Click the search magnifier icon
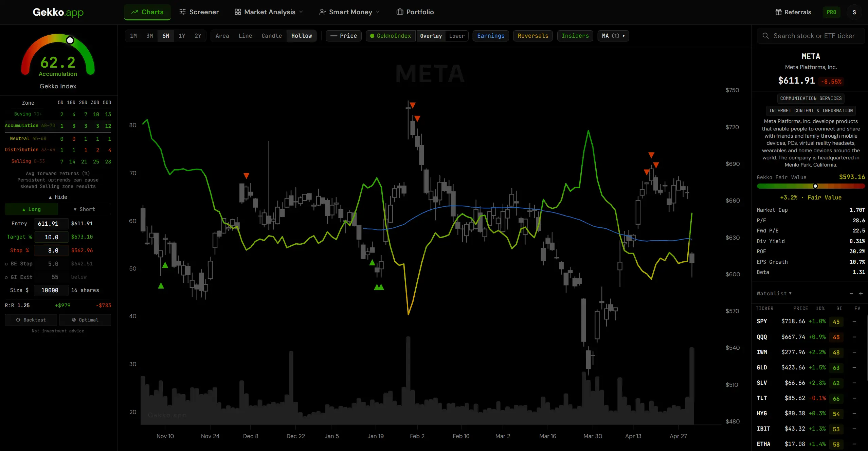 tap(765, 36)
